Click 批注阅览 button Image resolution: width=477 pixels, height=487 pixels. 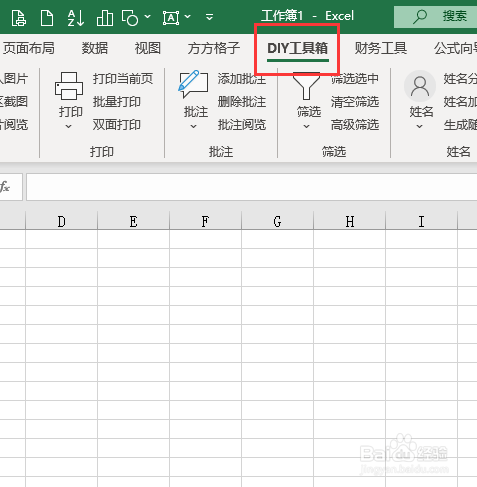coord(242,125)
